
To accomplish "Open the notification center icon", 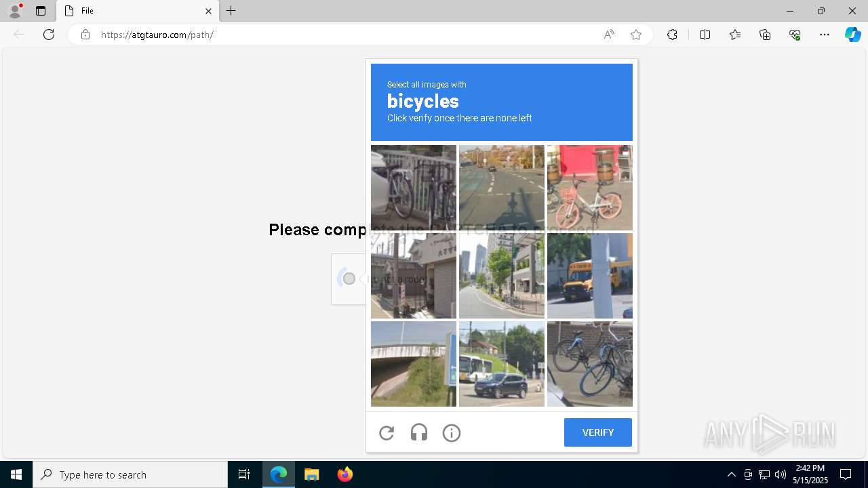I will (846, 474).
